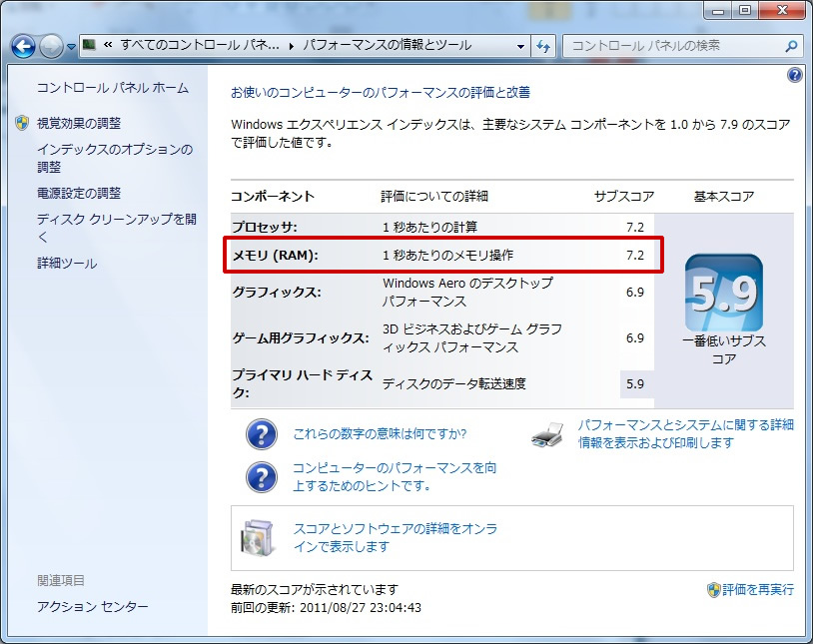
Task: Click the control panel icon in address bar
Action: [90, 45]
